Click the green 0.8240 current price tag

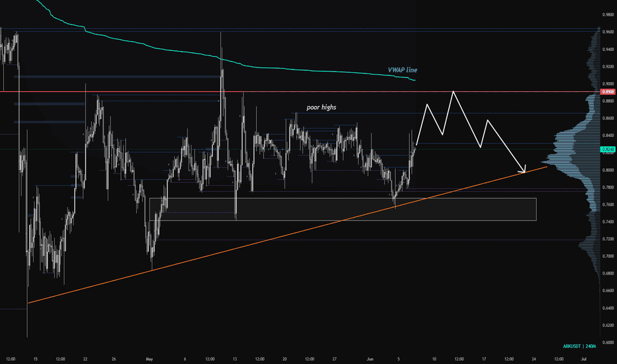coord(608,150)
